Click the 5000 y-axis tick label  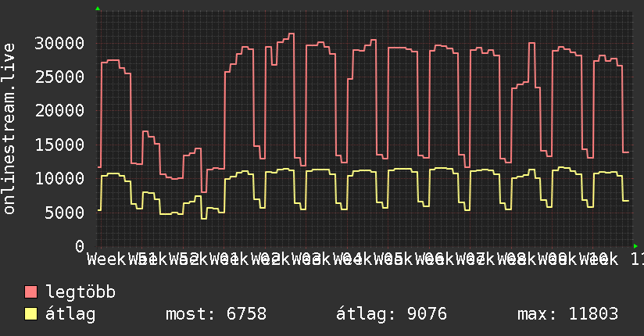tap(64, 213)
